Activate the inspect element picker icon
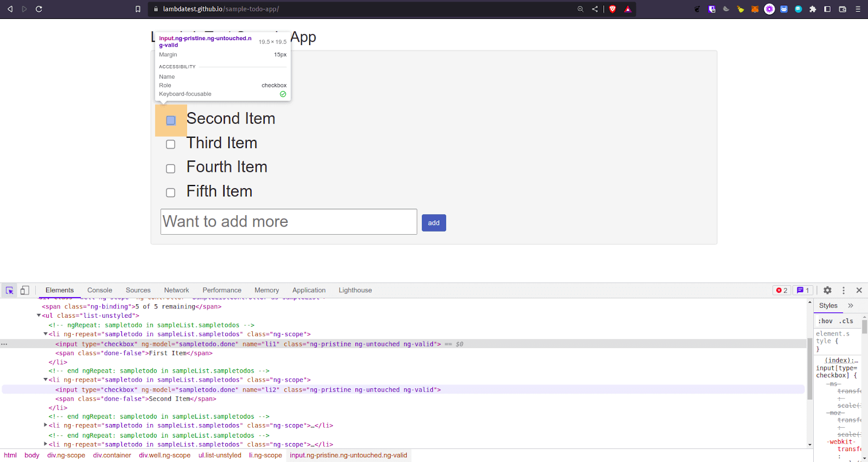This screenshot has width=868, height=462. pyautogui.click(x=9, y=291)
